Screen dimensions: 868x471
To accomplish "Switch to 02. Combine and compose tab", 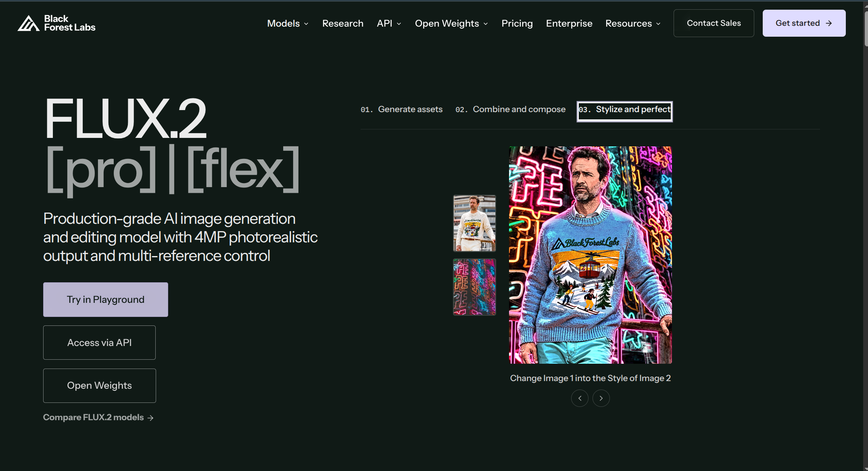I will [510, 109].
